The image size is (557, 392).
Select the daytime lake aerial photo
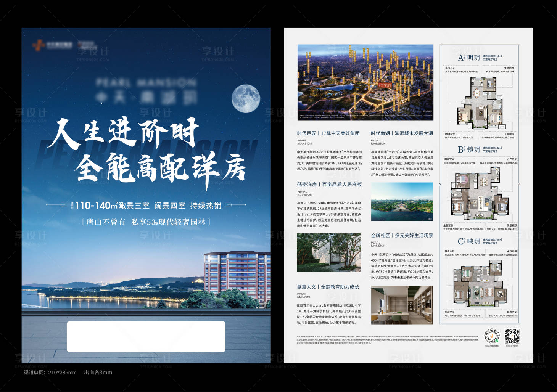click(x=402, y=202)
